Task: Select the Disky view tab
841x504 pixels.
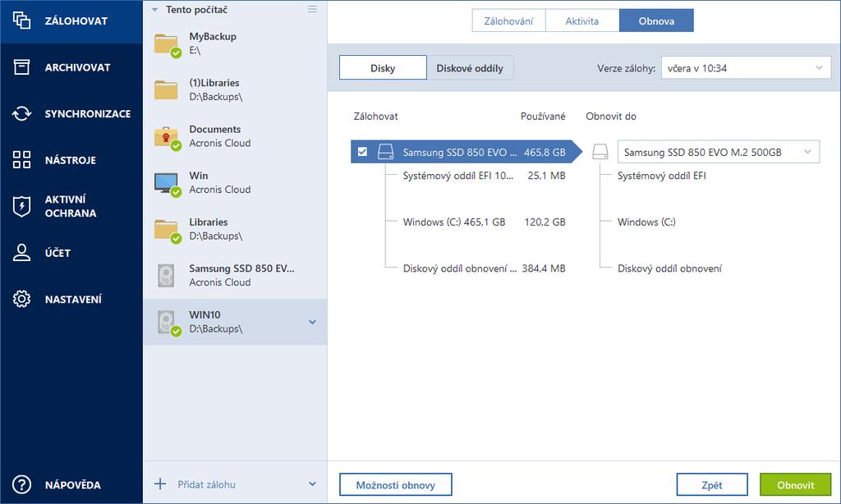Action: coord(383,68)
